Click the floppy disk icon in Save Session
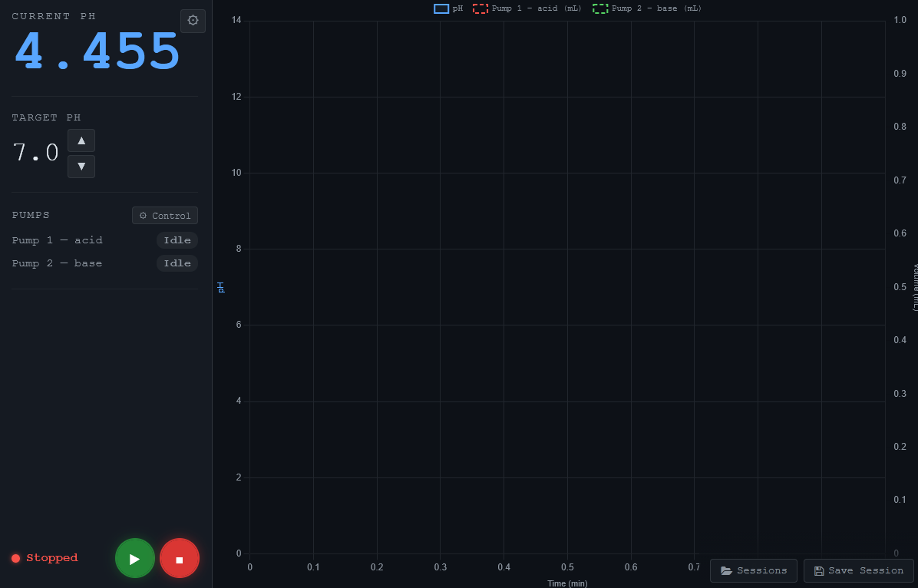 [819, 570]
